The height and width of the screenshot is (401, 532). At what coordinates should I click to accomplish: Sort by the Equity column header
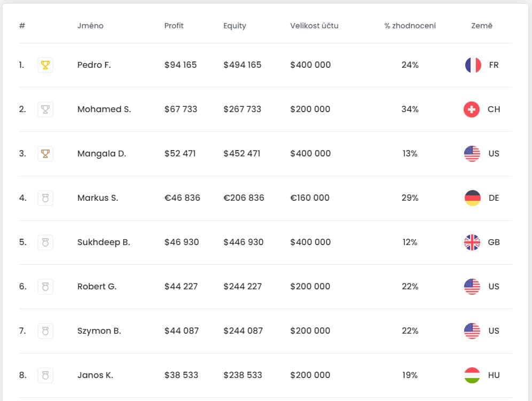point(235,26)
